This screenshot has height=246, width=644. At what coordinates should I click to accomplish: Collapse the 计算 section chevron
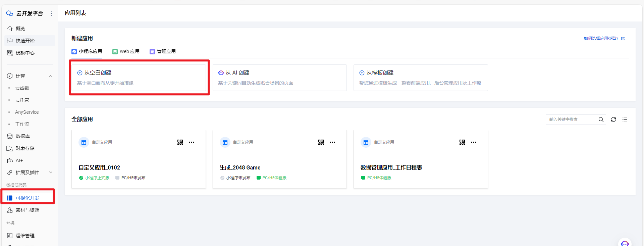click(51, 76)
